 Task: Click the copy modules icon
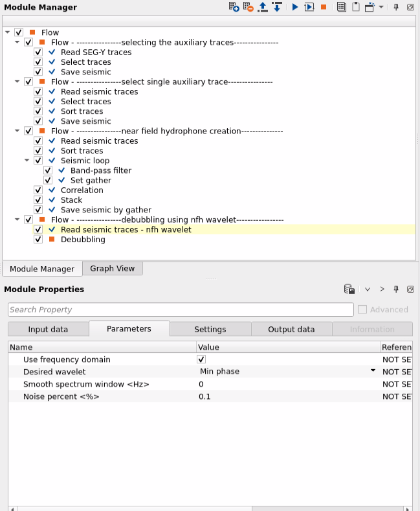pyautogui.click(x=342, y=7)
